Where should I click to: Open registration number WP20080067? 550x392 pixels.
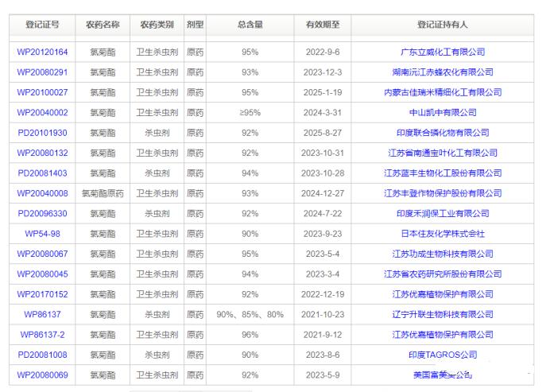(x=42, y=254)
